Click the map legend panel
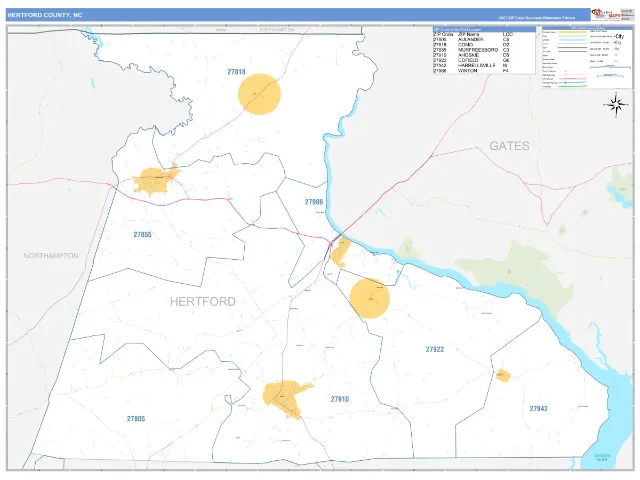This screenshot has height=480, width=640. (x=587, y=58)
